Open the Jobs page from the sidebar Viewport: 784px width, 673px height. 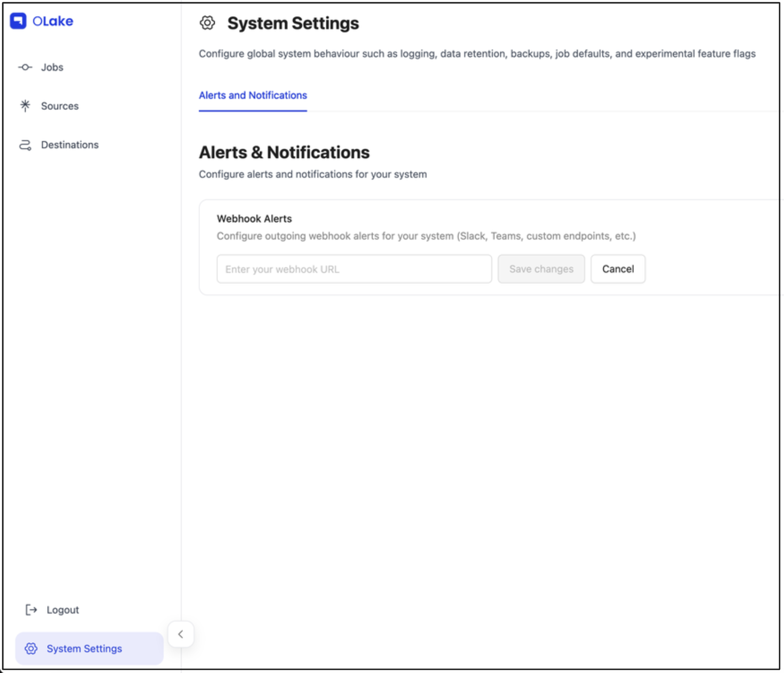(52, 67)
